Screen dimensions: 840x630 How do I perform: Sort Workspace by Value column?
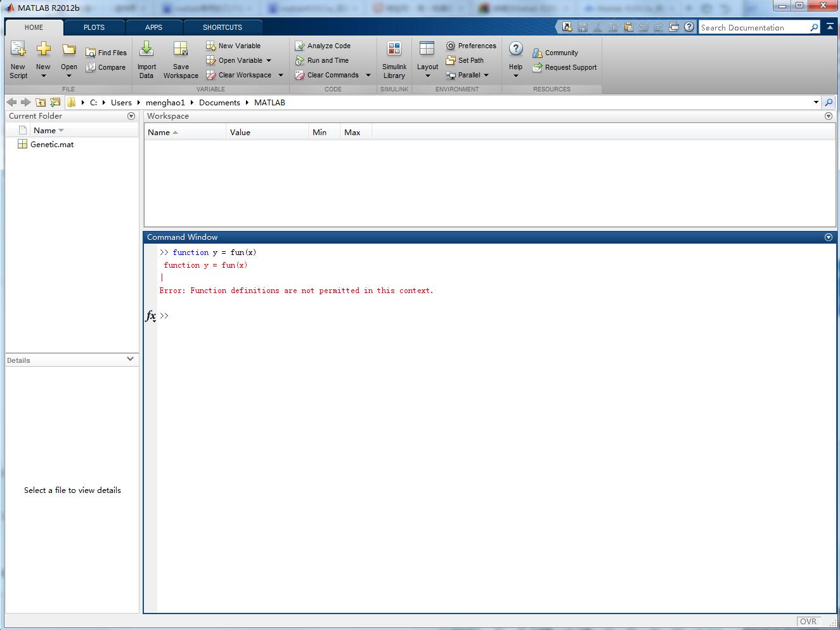click(268, 133)
